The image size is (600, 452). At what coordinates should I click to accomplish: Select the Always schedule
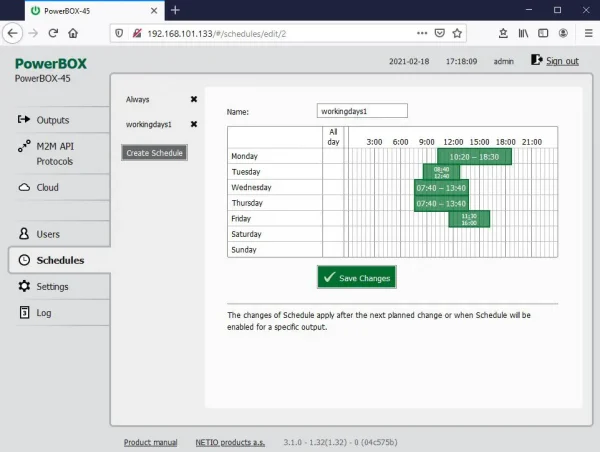click(137, 100)
